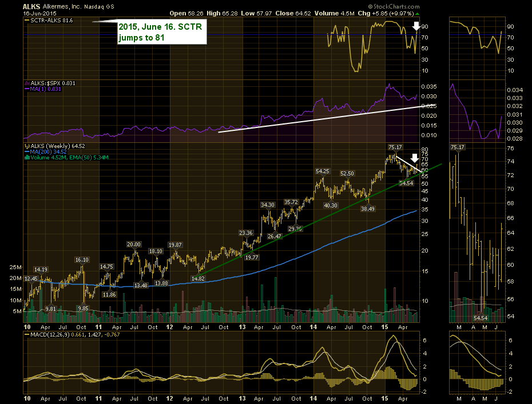Click the 26.47 price low label
532x404 pixels.
tap(274, 236)
